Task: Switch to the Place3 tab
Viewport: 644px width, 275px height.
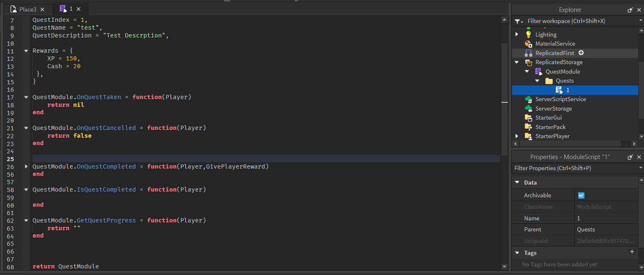Action: click(28, 9)
